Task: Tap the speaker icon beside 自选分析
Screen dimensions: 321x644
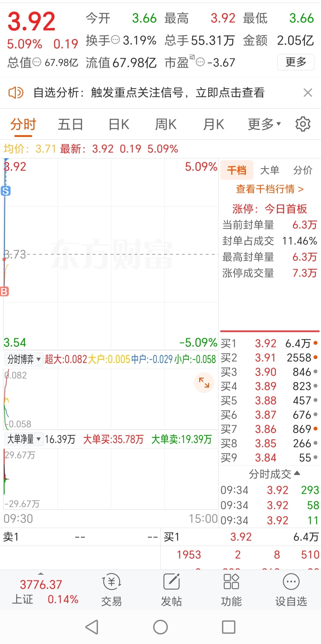Action: 16,93
